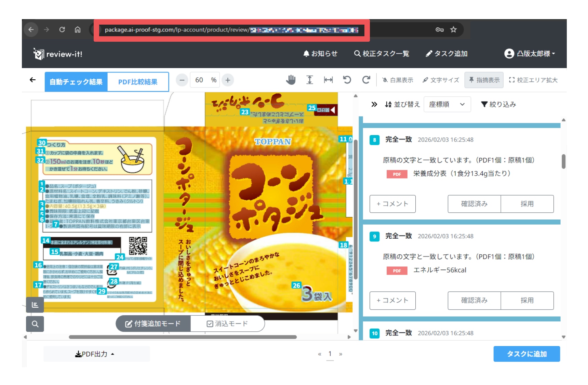Bookmark this page with the star icon
Viewport: 588px width, 385px height.
pos(453,30)
